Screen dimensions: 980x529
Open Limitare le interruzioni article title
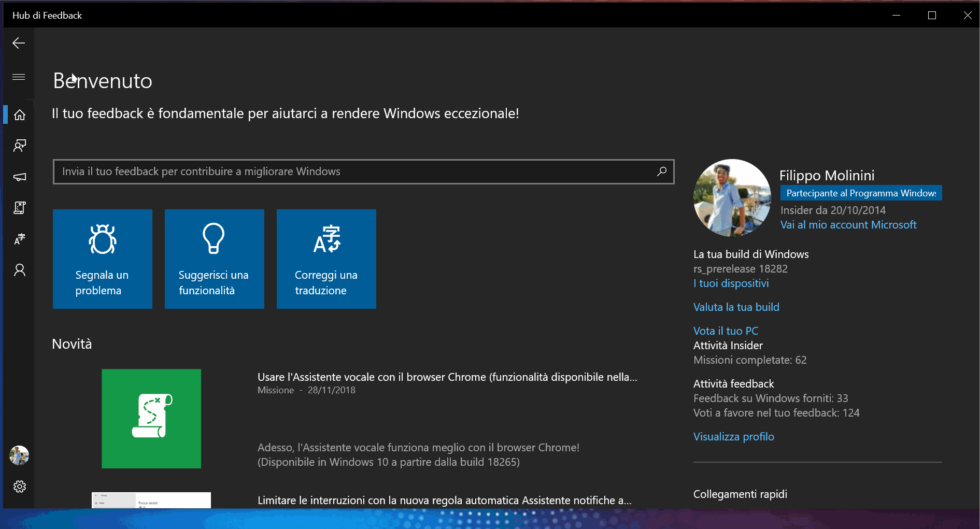[445, 501]
